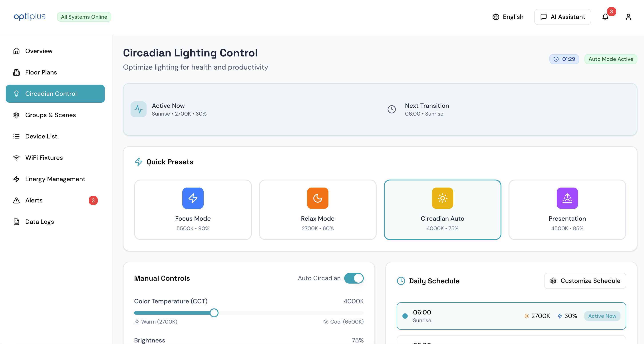This screenshot has width=644, height=344.
Task: Select the Circadian Control sidebar icon
Action: [16, 94]
